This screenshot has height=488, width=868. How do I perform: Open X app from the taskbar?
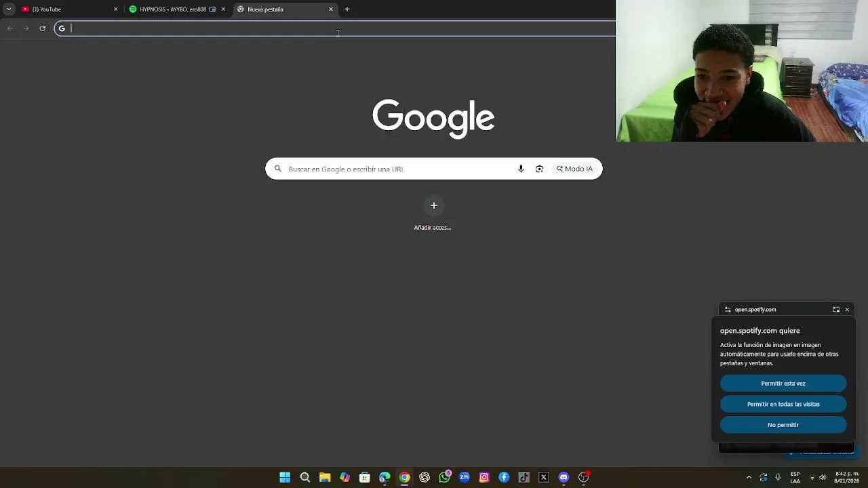click(x=544, y=477)
